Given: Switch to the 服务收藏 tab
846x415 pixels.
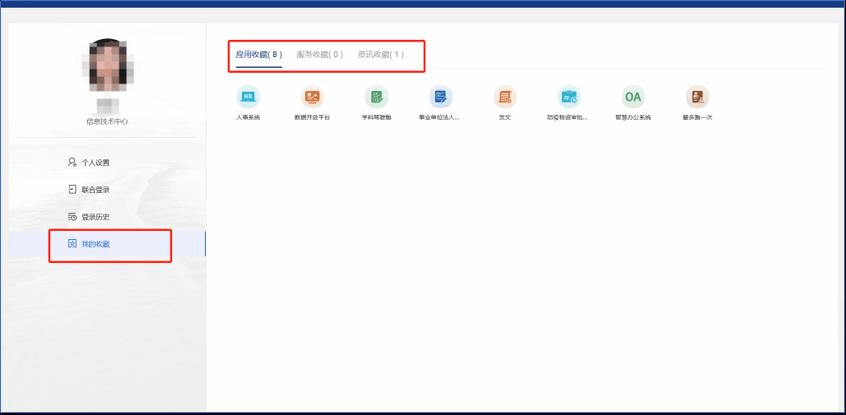Looking at the screenshot, I should (319, 54).
